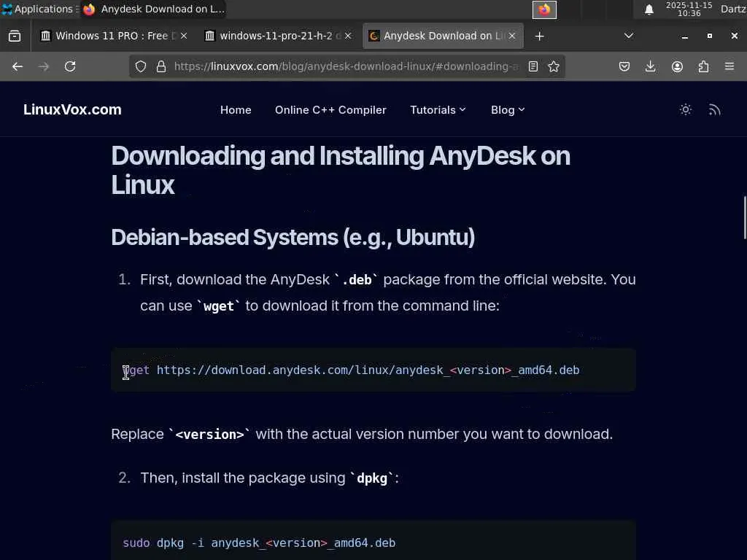This screenshot has width=747, height=560.
Task: Expand the Tutorials dropdown menu
Action: [438, 110]
